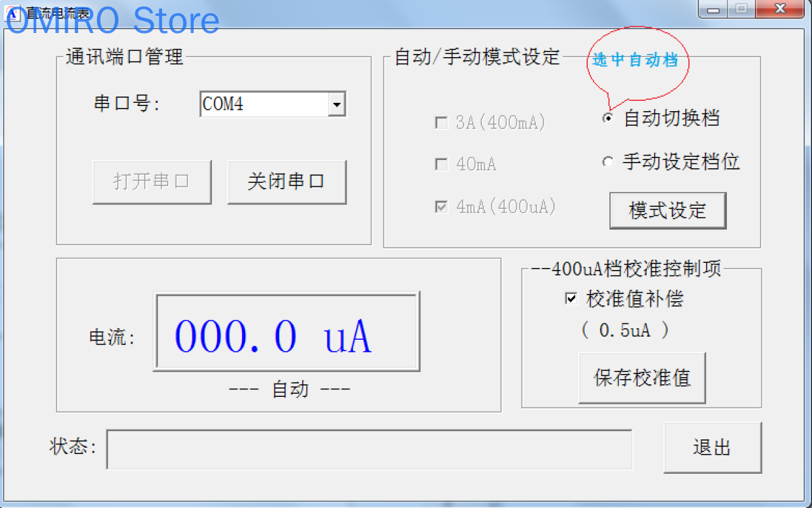Click the 选中自动档 annotation bubble
This screenshot has height=508, width=812.
tap(636, 61)
